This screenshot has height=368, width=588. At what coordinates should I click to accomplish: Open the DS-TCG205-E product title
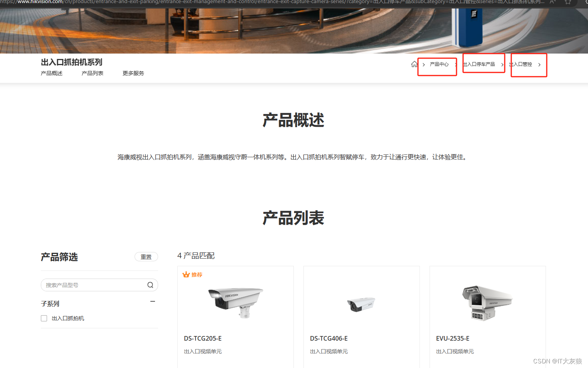[x=203, y=338]
